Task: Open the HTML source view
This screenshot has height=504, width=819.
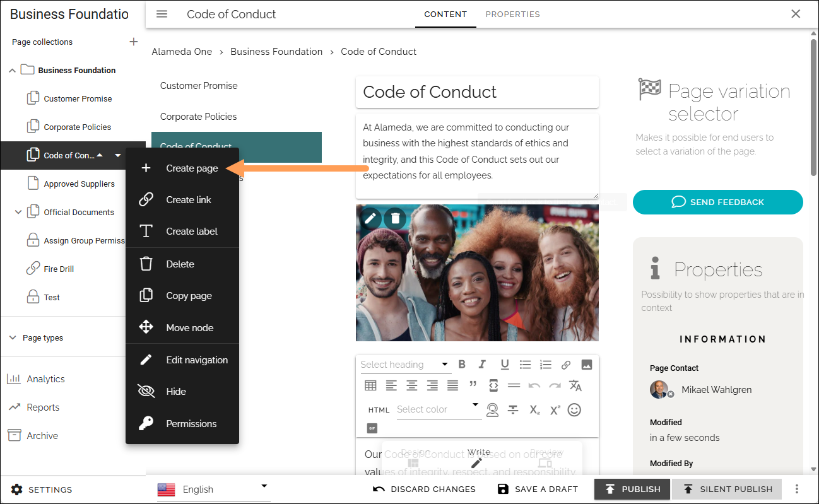Action: point(379,410)
